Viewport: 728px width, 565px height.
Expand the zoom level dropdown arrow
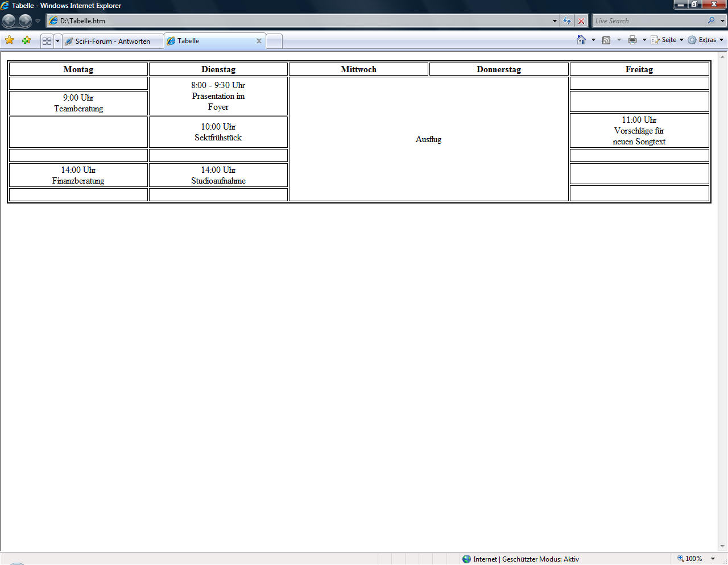point(713,559)
